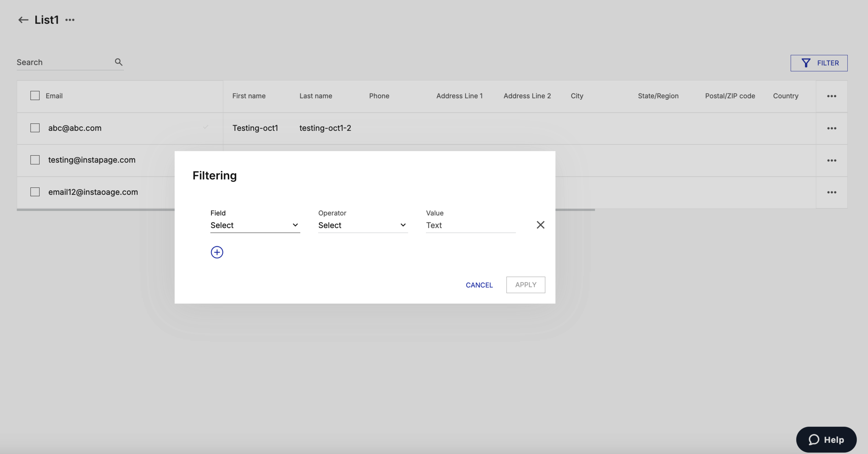Toggle the select-all Email checkbox
This screenshot has width=868, height=454.
click(35, 96)
